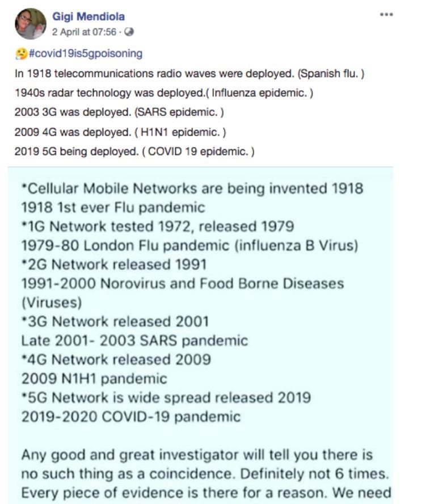
Task: Open the #covid19is5gpoisoning hashtag link
Action: tap(83, 54)
